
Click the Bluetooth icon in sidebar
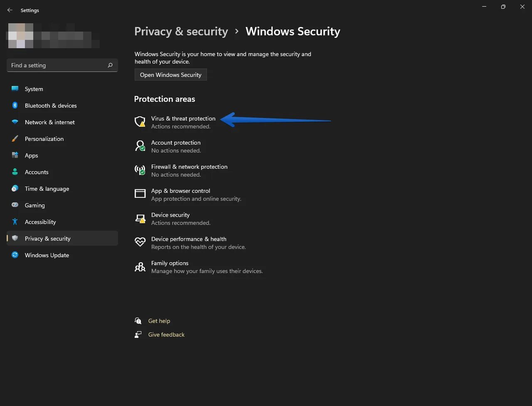(x=15, y=106)
